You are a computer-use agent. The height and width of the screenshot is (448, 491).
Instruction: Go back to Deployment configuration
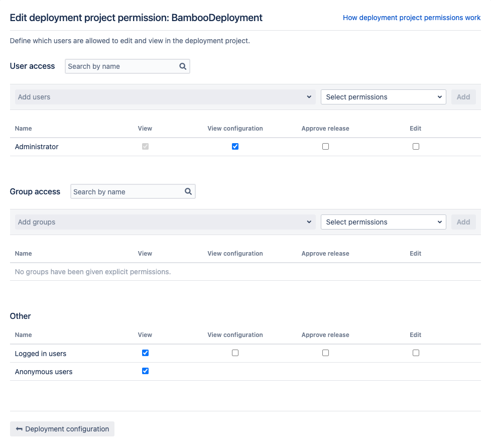tap(62, 429)
